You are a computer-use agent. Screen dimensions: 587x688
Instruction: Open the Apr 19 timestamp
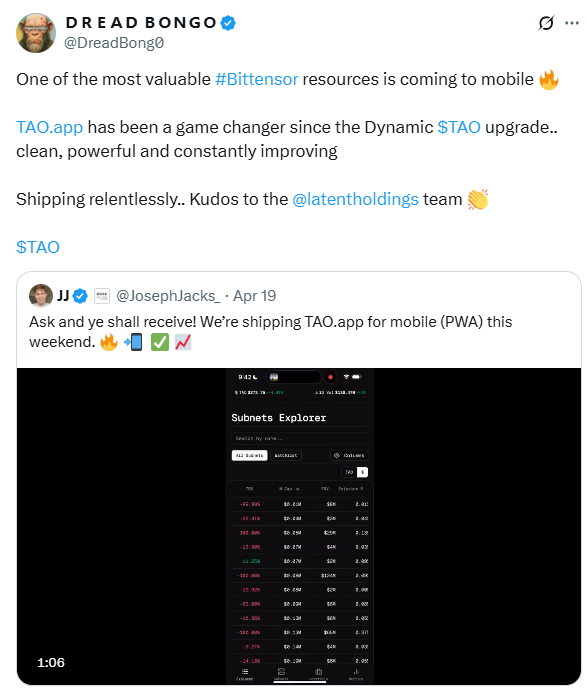click(254, 296)
